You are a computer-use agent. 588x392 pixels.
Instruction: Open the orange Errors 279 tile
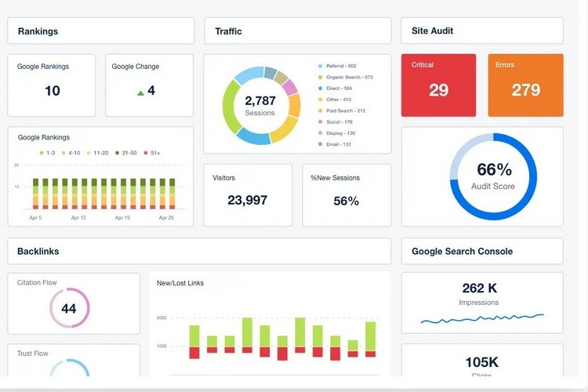pos(525,85)
